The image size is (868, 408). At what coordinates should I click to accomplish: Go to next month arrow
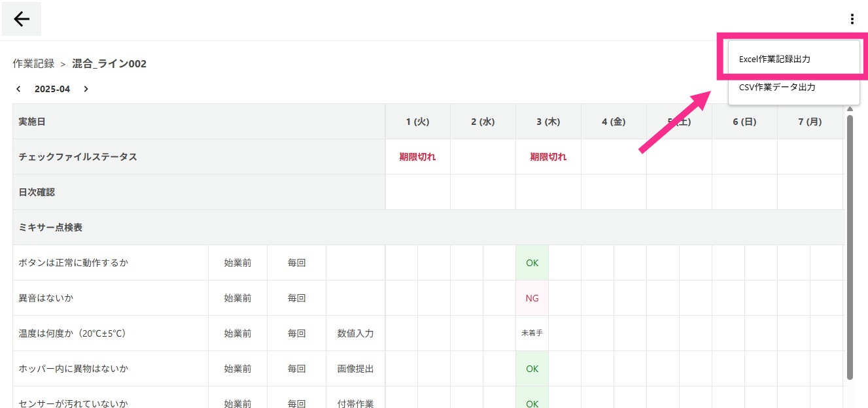pyautogui.click(x=86, y=89)
